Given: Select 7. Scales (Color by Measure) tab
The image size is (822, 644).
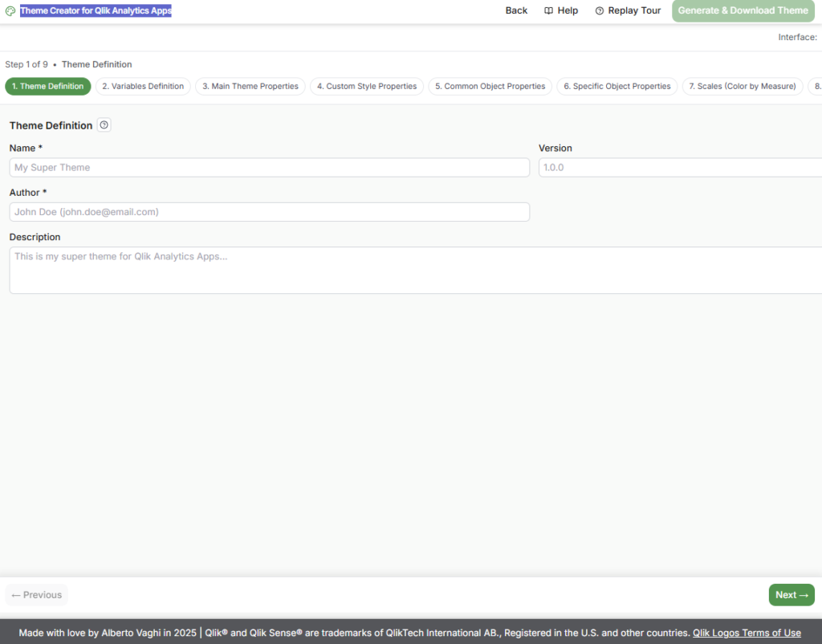Looking at the screenshot, I should point(742,87).
